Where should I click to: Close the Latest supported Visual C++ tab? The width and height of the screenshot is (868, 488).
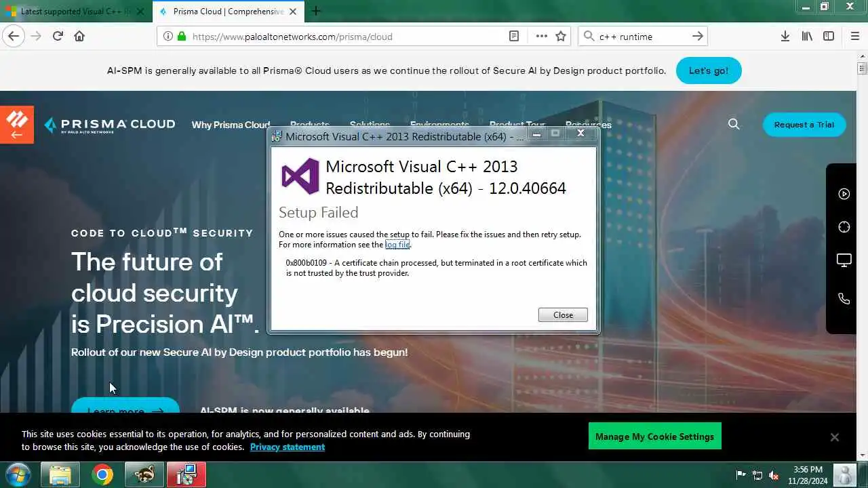pos(140,12)
